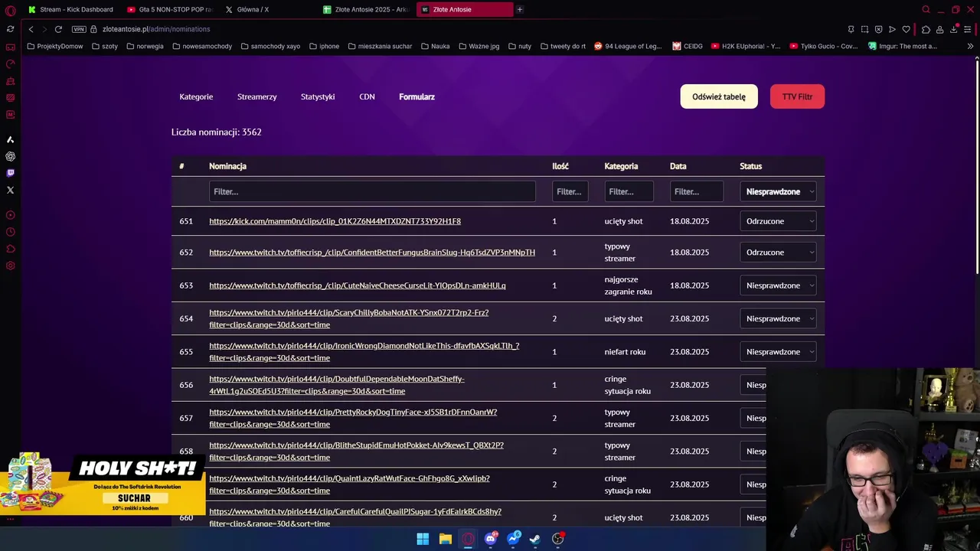The height and width of the screenshot is (551, 980).
Task: Go back to the previous page
Action: pos(31,29)
